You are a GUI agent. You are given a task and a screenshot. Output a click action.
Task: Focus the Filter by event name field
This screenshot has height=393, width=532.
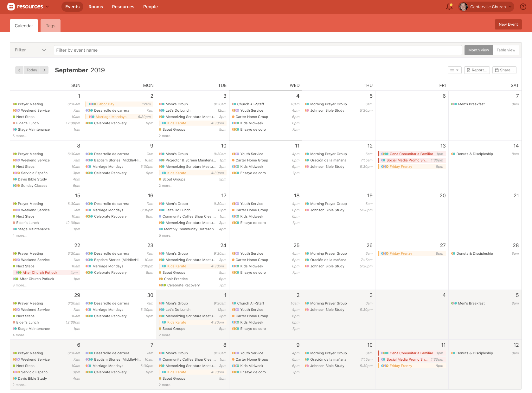[257, 50]
